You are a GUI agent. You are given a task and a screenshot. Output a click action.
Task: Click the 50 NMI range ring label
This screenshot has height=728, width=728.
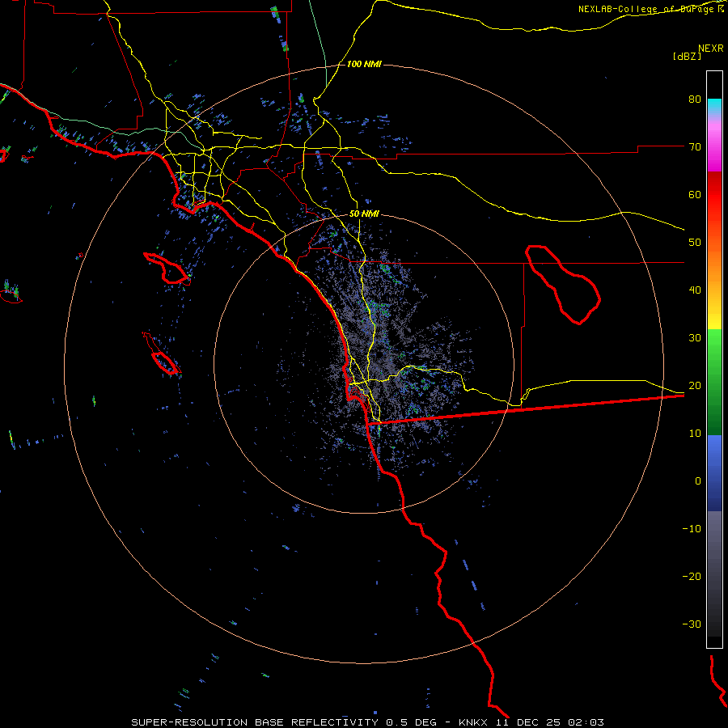364,214
